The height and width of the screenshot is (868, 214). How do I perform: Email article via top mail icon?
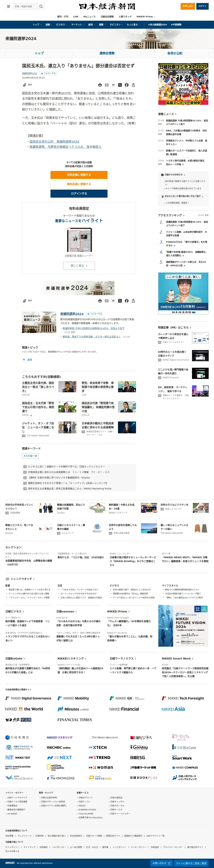point(107,85)
